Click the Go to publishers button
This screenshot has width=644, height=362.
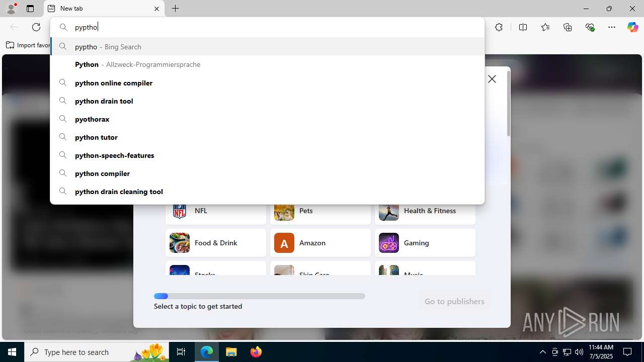tap(454, 302)
